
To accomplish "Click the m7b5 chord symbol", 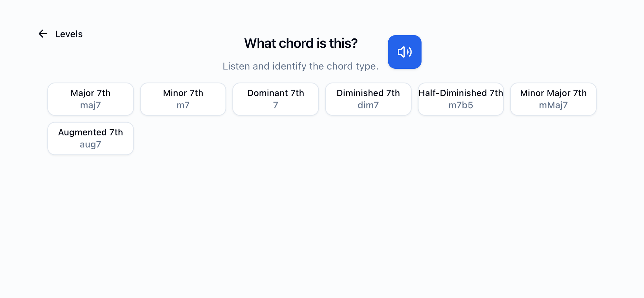I will 460,105.
